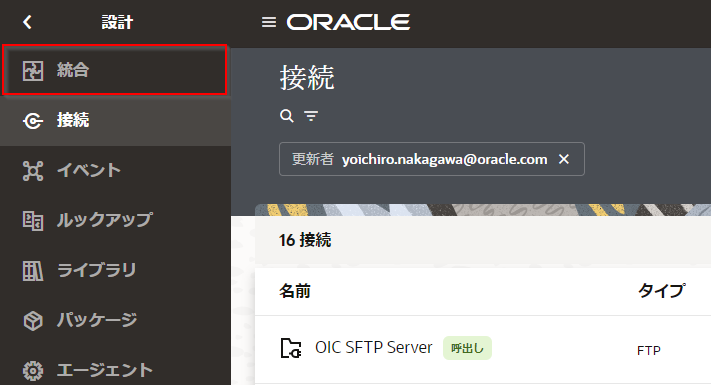Click the 更新者 yoichiro.nakagawa filter chip
The width and height of the screenshot is (711, 385).
432,159
